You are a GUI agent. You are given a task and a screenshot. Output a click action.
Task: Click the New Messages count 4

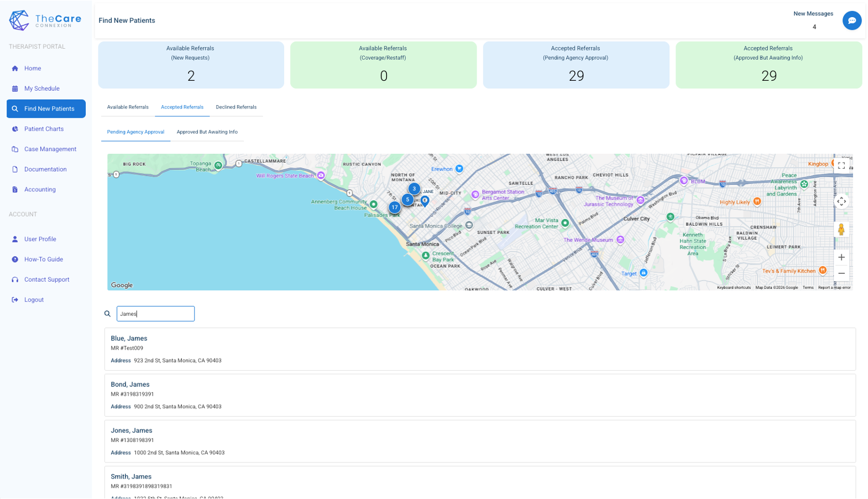pos(814,27)
